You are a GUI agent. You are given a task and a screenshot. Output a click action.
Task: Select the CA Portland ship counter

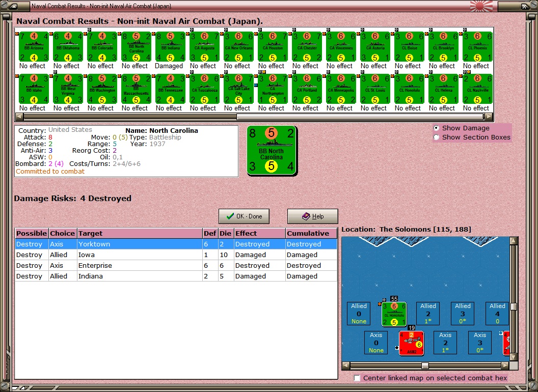(x=307, y=89)
